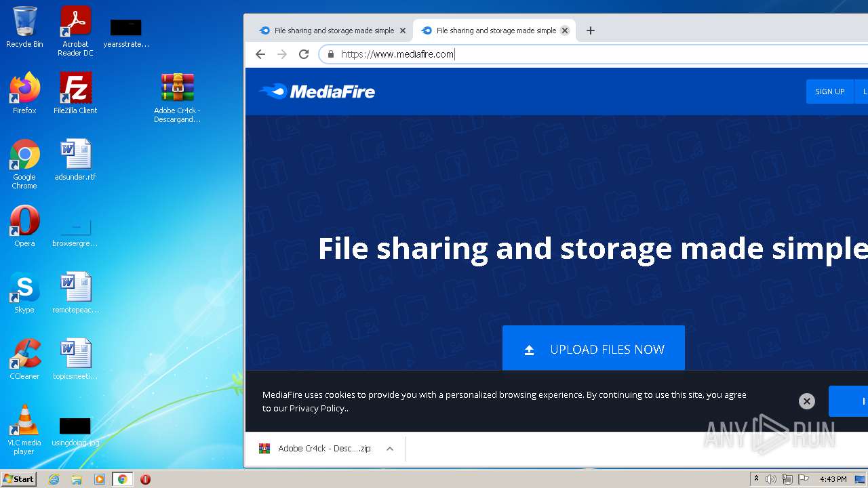Launch VLC media player desktop shortcut
This screenshot has width=868, height=488.
tap(24, 430)
